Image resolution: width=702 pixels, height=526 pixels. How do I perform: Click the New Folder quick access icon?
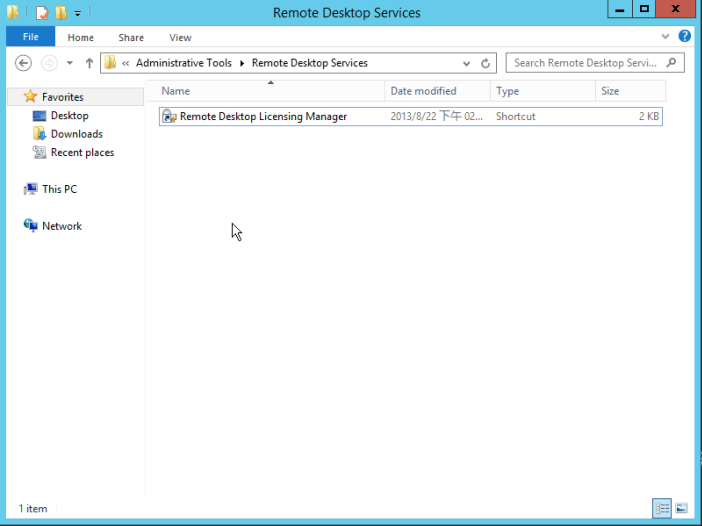[x=61, y=13]
